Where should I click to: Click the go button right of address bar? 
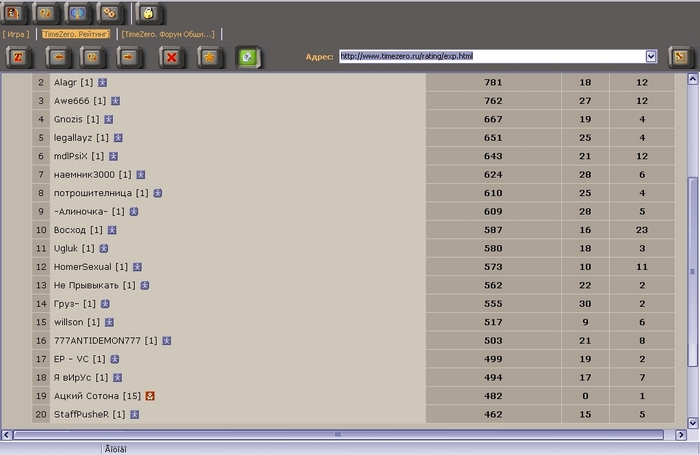coord(680,57)
